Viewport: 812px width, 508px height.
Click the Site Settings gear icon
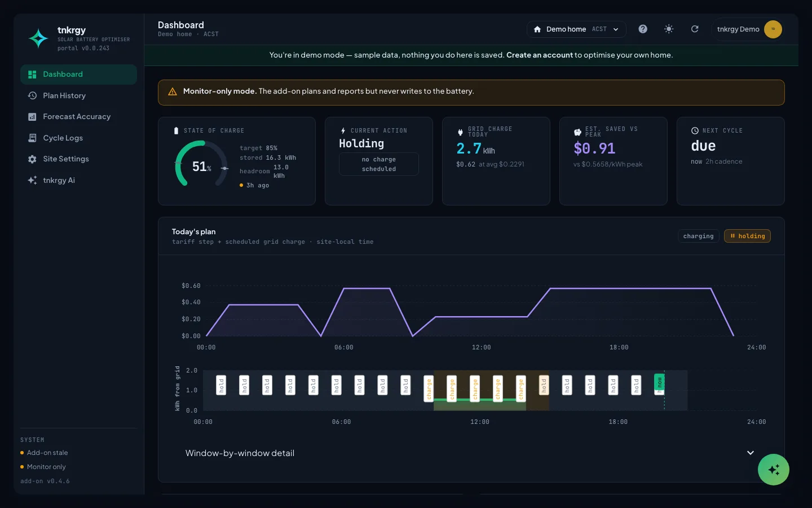pyautogui.click(x=32, y=159)
